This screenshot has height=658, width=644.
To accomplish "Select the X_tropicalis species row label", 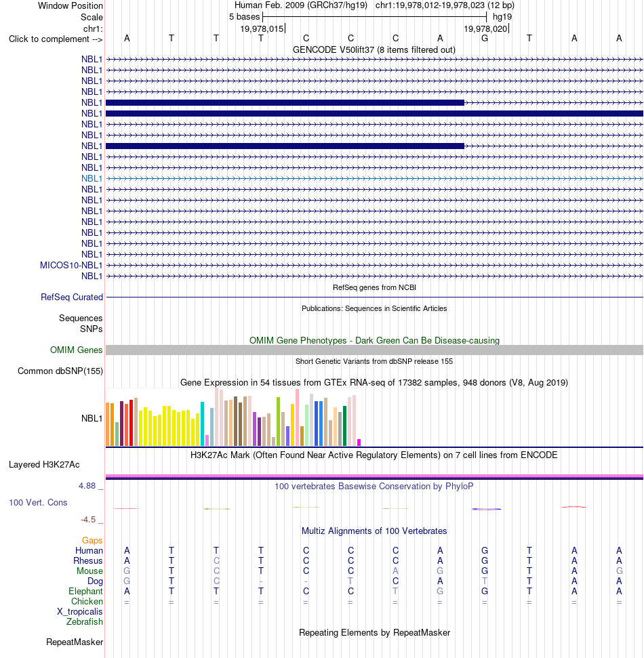I will (x=80, y=611).
